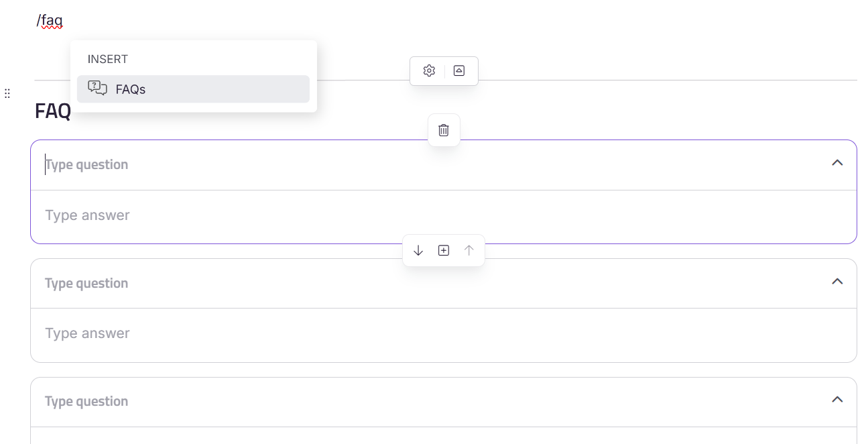Click the INSERT menu header label

(x=108, y=59)
